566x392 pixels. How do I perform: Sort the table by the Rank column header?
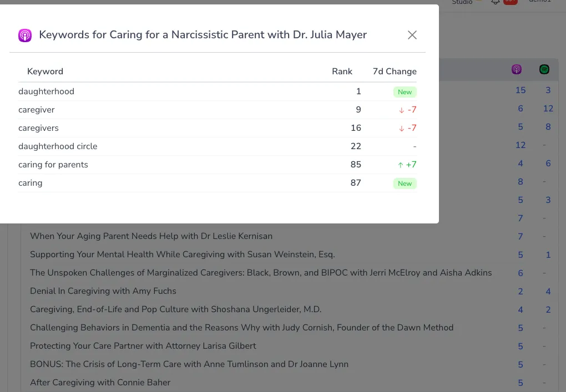coord(342,71)
